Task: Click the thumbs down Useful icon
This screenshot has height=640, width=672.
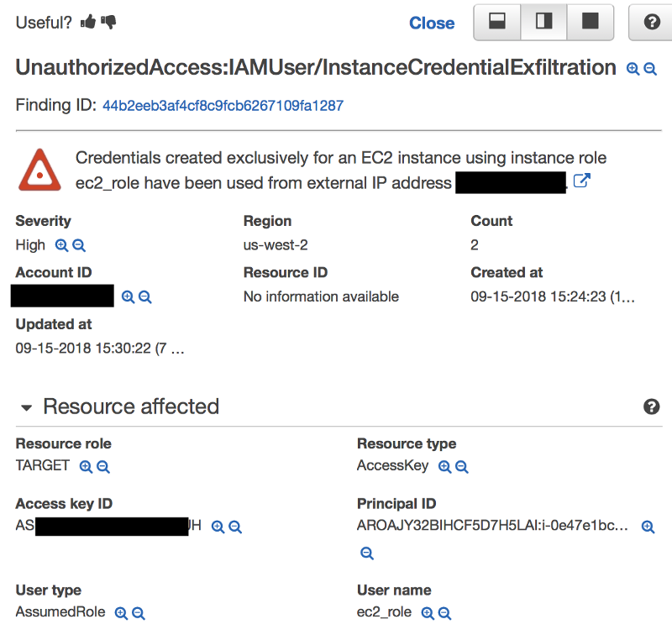Action: click(108, 23)
